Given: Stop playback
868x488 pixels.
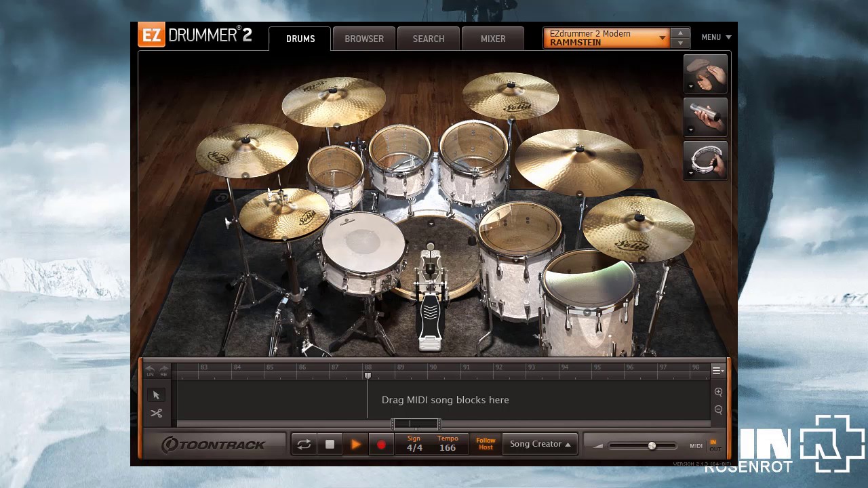Looking at the screenshot, I should pos(330,445).
